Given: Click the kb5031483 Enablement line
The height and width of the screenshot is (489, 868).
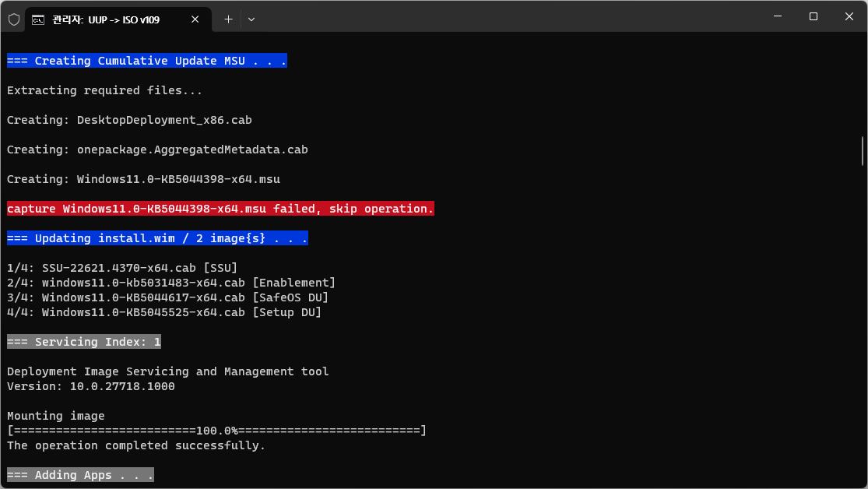Looking at the screenshot, I should coord(171,283).
